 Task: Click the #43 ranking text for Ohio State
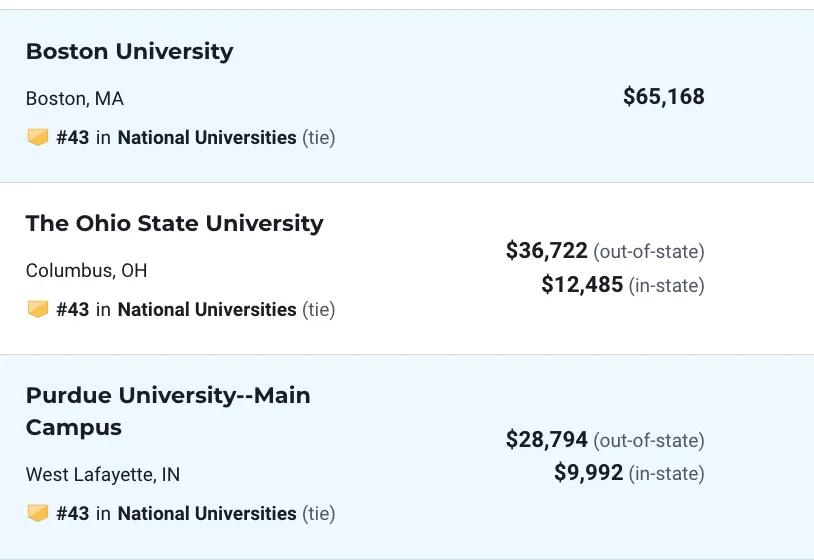click(73, 310)
